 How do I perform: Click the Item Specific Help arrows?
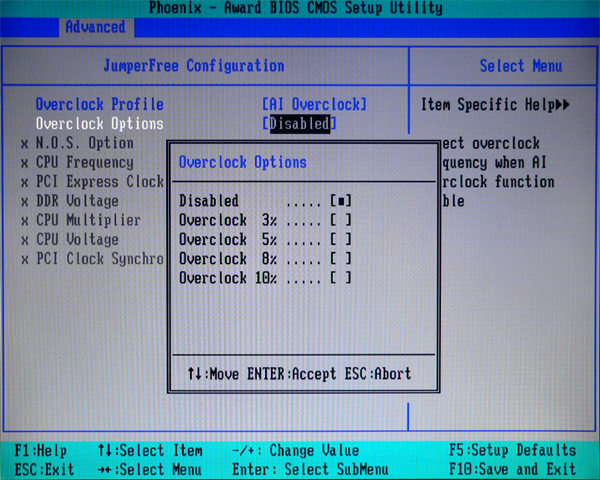click(562, 104)
